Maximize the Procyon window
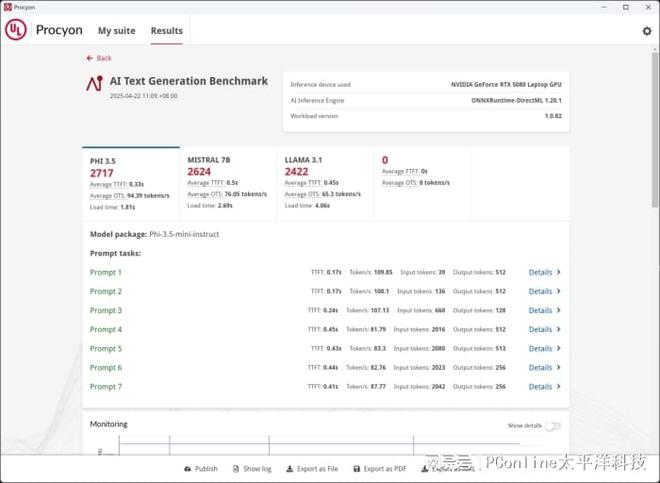Viewport: 660px width, 483px height. [x=626, y=7]
